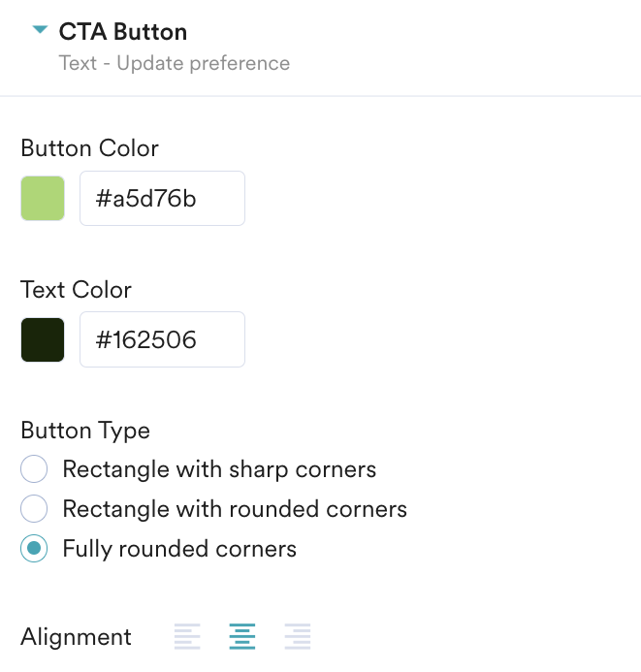
Task: Open the dark Text Color swatch
Action: tap(43, 339)
